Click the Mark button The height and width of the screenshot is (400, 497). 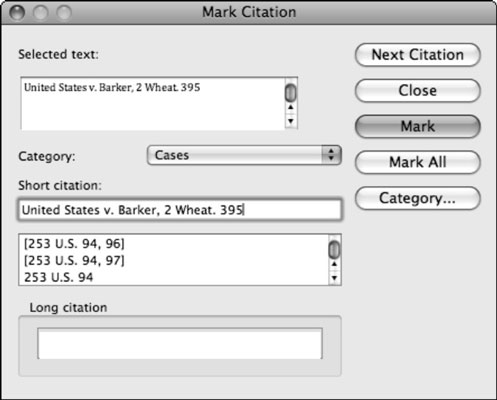click(x=418, y=126)
